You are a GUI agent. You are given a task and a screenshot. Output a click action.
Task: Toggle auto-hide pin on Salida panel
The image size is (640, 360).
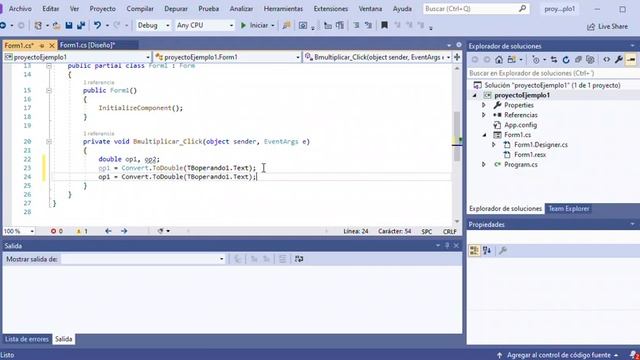click(x=447, y=246)
